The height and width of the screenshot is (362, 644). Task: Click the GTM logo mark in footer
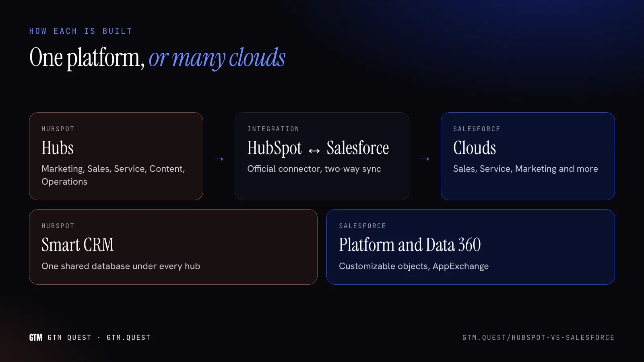pos(36,337)
